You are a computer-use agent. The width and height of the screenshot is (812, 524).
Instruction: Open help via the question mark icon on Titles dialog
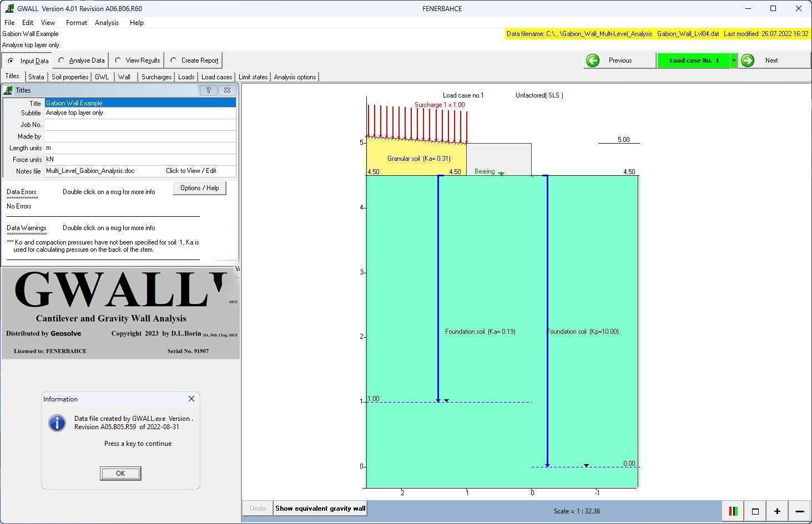[209, 90]
